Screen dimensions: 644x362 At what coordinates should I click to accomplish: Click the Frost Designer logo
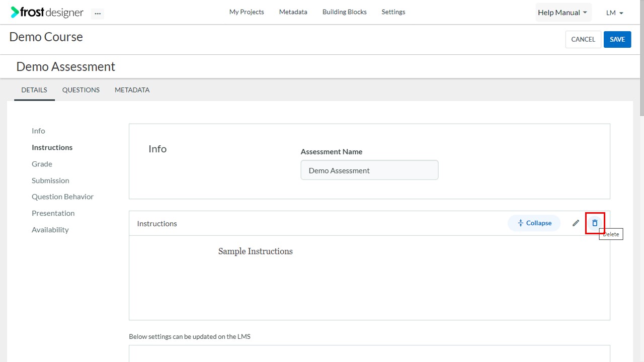(47, 13)
